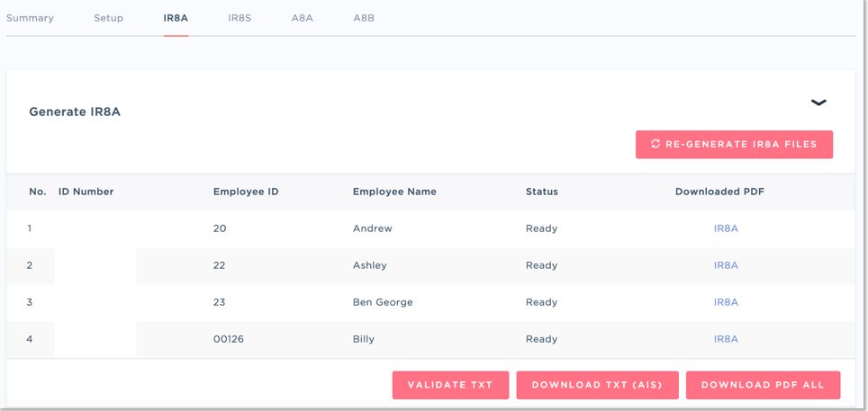Select employee name Ashley

pos(370,265)
